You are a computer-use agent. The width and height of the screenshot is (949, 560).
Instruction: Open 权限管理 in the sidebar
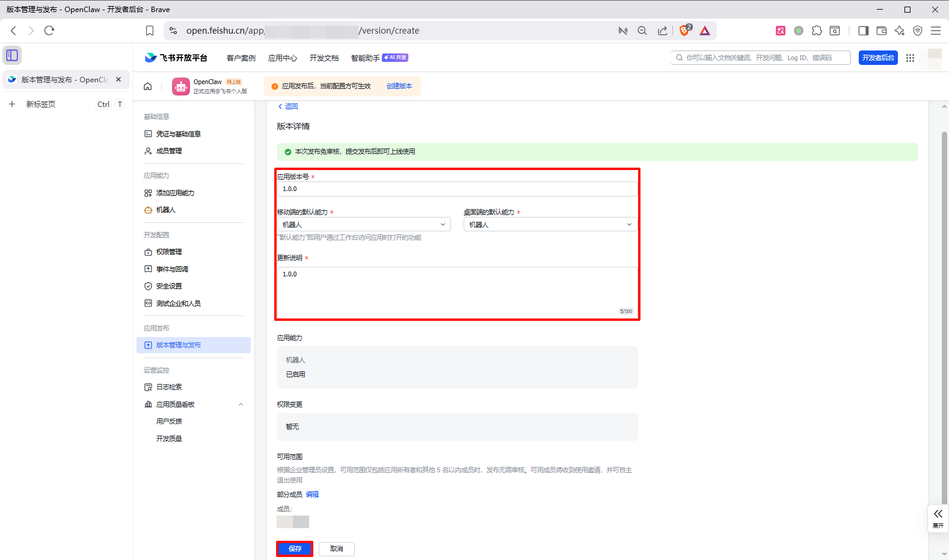[x=169, y=252]
